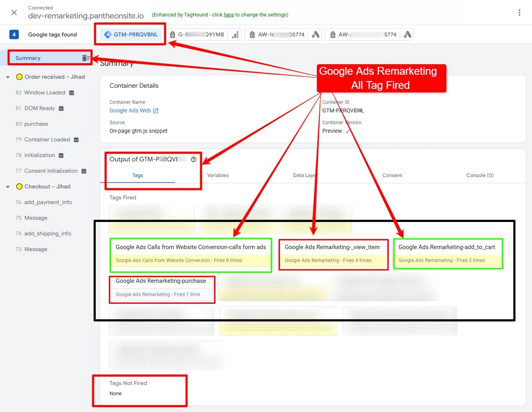
Task: Click the code icon next to Container Loaded
Action: [x=76, y=140]
